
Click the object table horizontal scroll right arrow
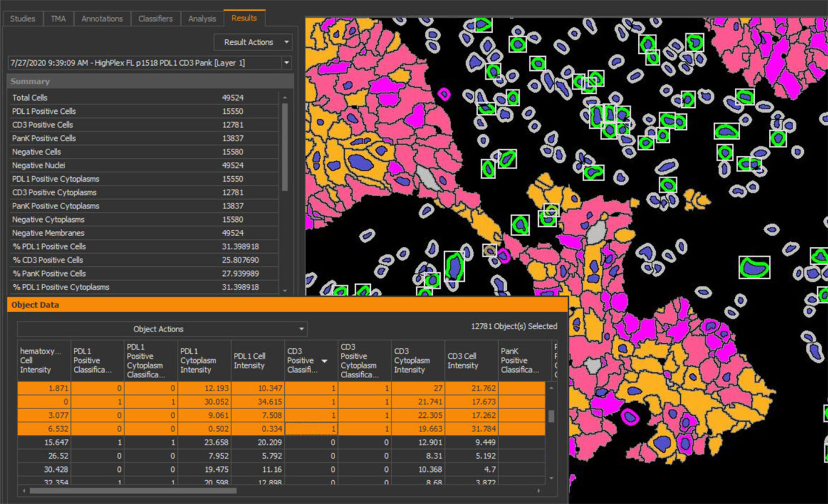pyautogui.click(x=539, y=491)
